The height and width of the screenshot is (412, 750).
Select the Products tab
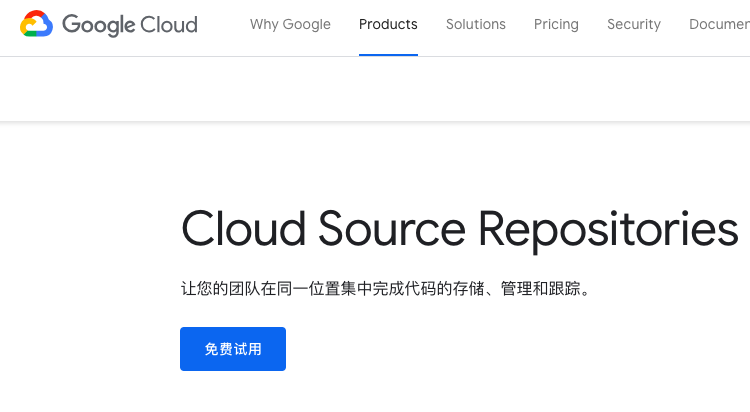(388, 24)
